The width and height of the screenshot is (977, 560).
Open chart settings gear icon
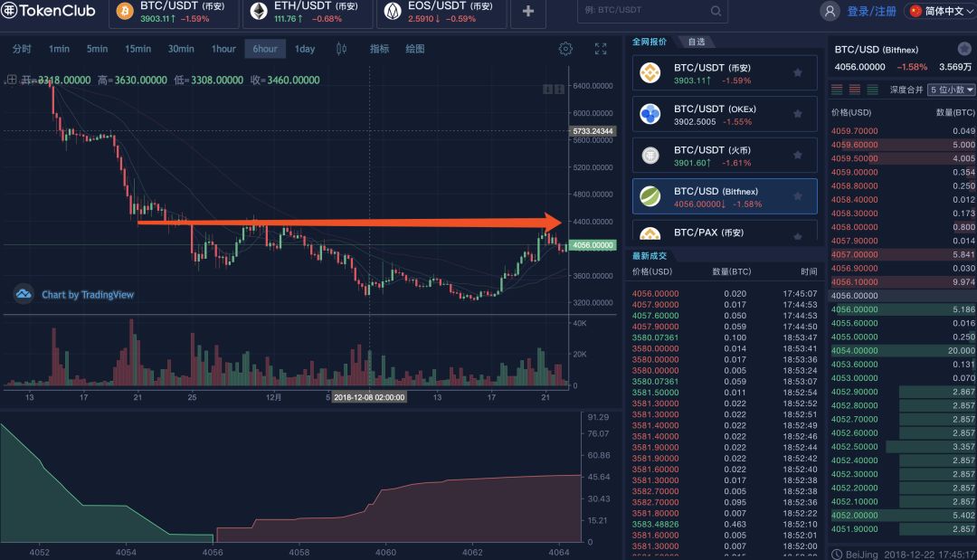pos(565,49)
